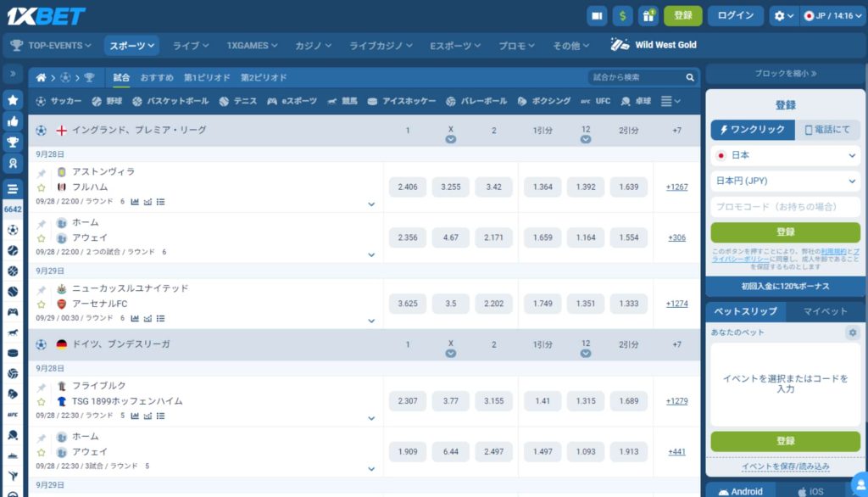Pin the Aston Villa vs Fulham match

click(x=42, y=173)
